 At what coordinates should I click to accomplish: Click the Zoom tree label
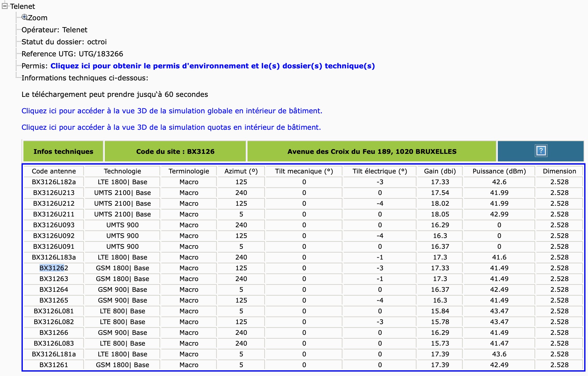click(38, 18)
